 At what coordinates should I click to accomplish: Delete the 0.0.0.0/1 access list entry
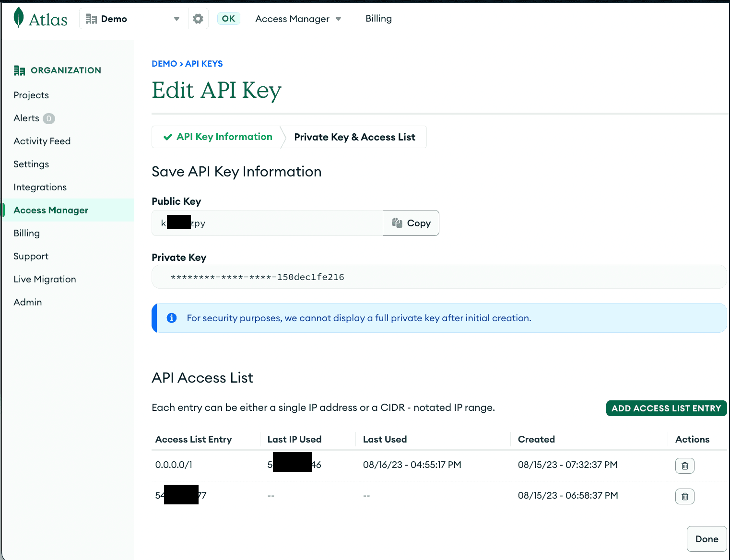click(684, 466)
